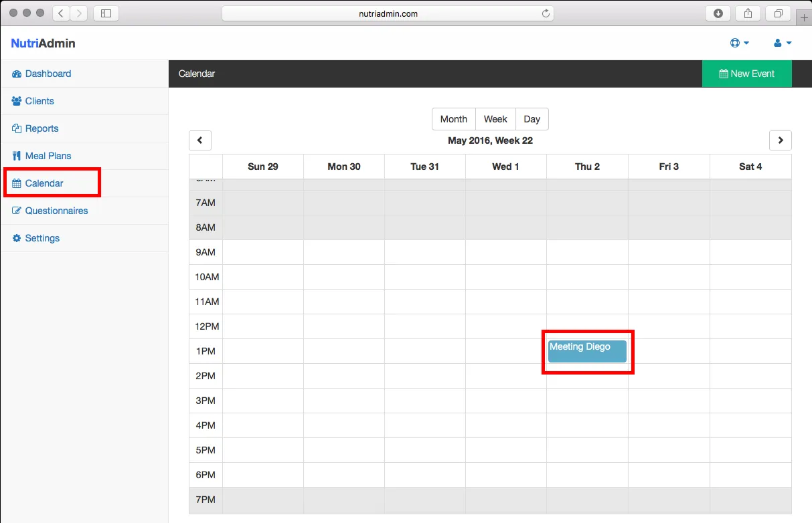Select Meal Plans in the sidebar

pyautogui.click(x=48, y=156)
